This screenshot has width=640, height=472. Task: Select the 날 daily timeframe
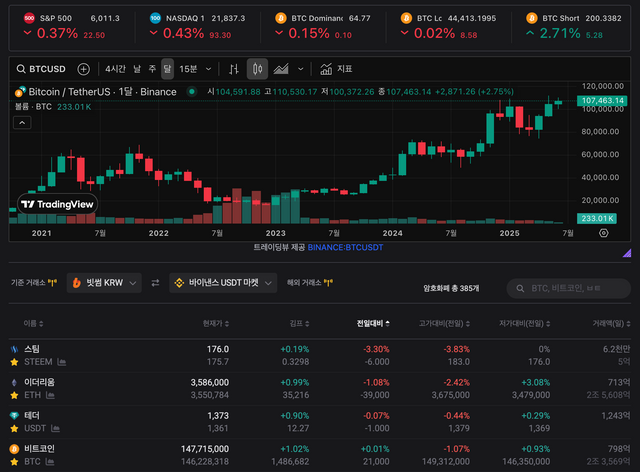(x=137, y=69)
